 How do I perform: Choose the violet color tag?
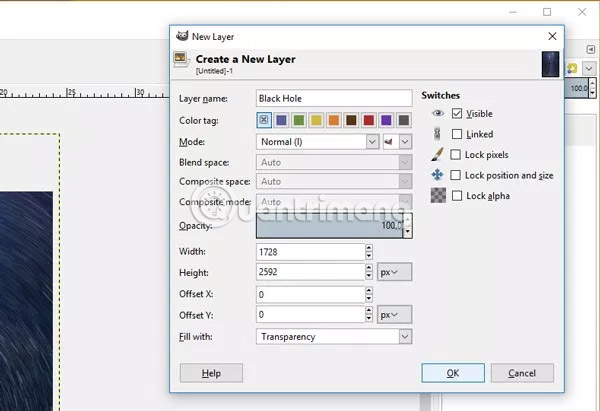click(x=386, y=120)
